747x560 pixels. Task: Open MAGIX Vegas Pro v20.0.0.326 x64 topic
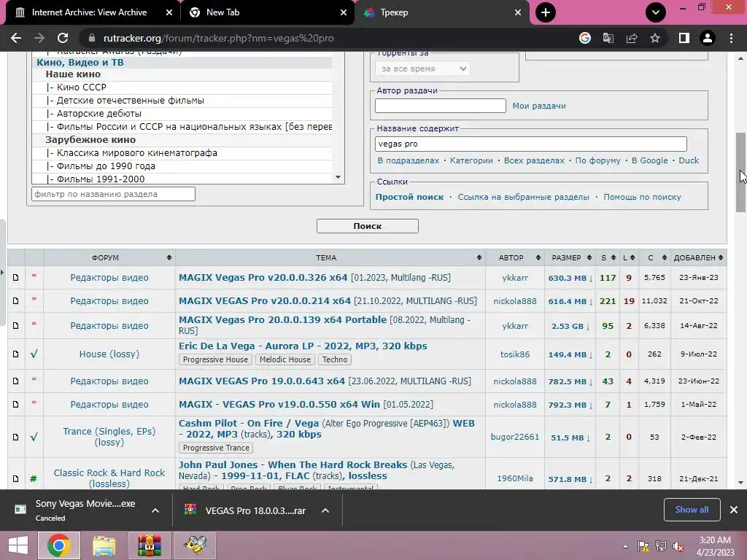(263, 278)
